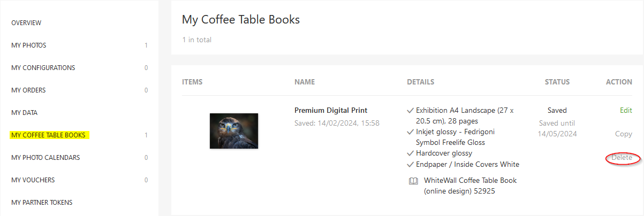The height and width of the screenshot is (216, 644).
Task: Click the Hardcover glossy checkmark detail
Action: tap(440, 153)
